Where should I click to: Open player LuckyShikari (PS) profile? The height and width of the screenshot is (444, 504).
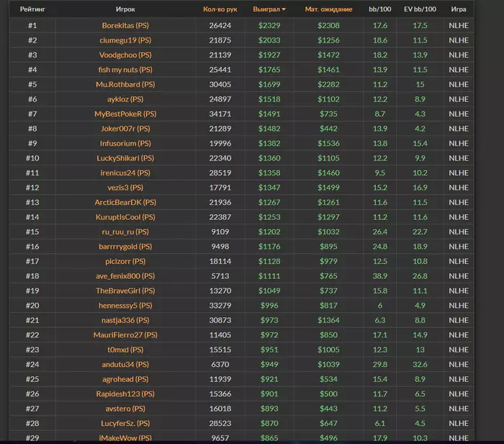pyautogui.click(x=125, y=159)
